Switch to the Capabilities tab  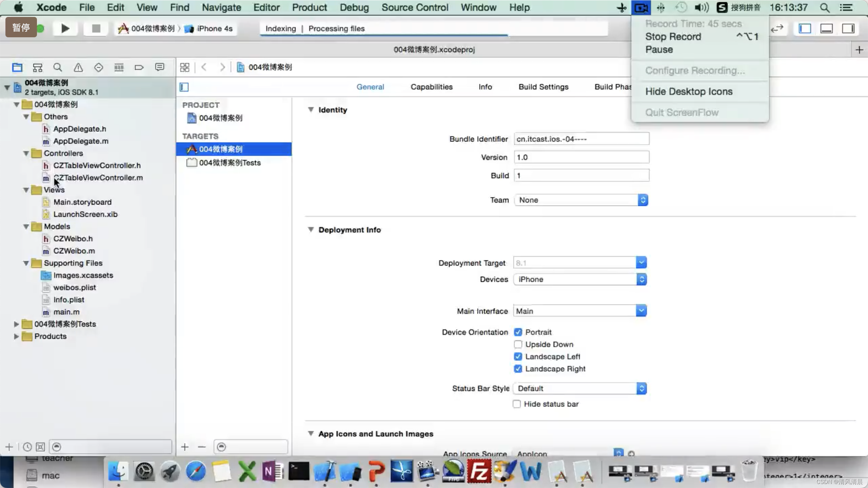pyautogui.click(x=432, y=86)
